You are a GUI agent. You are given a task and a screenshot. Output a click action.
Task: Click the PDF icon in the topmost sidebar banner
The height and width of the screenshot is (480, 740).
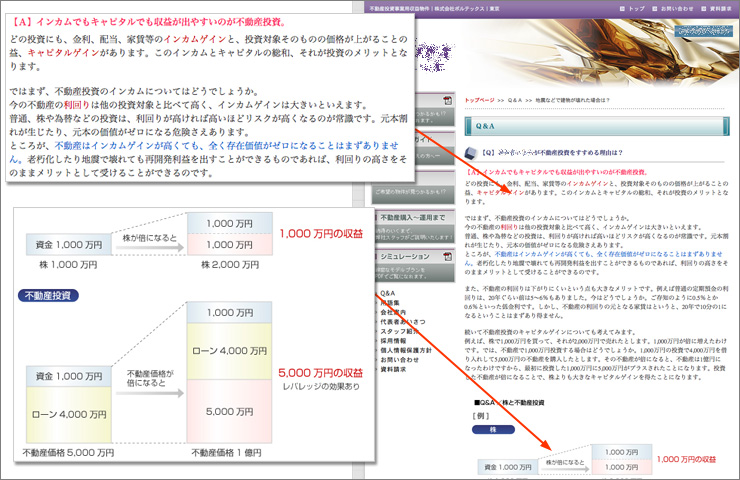tap(447, 100)
